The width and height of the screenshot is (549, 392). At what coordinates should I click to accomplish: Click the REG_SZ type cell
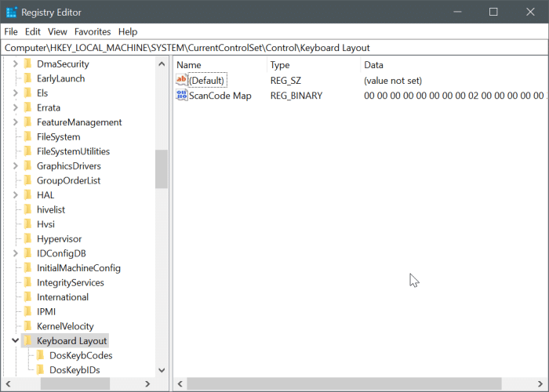point(285,81)
